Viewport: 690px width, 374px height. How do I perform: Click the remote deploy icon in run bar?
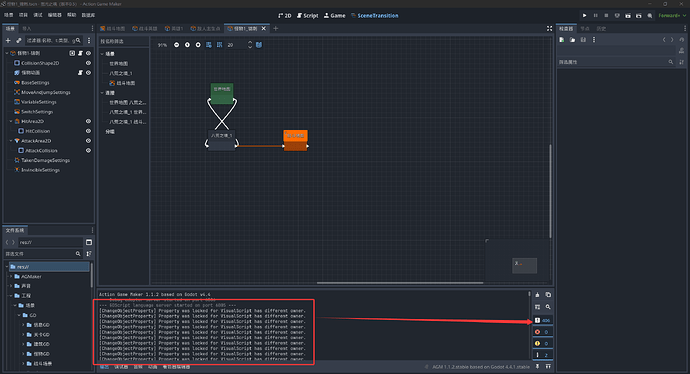pyautogui.click(x=617, y=15)
